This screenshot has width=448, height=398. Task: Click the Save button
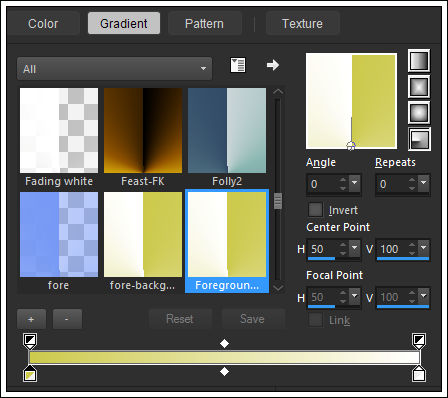click(x=252, y=319)
